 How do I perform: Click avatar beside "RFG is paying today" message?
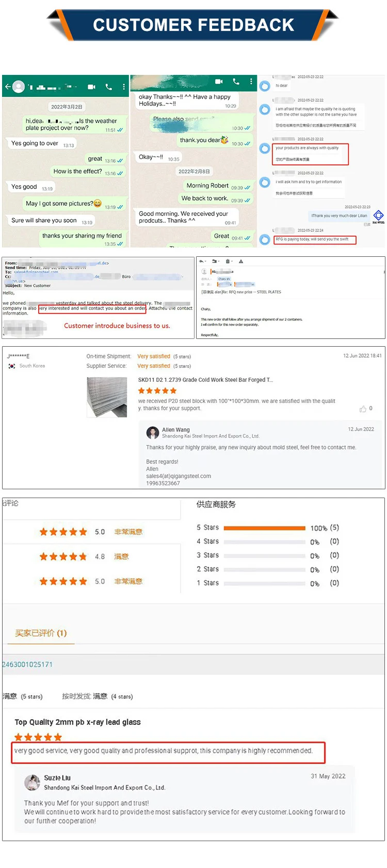click(265, 239)
